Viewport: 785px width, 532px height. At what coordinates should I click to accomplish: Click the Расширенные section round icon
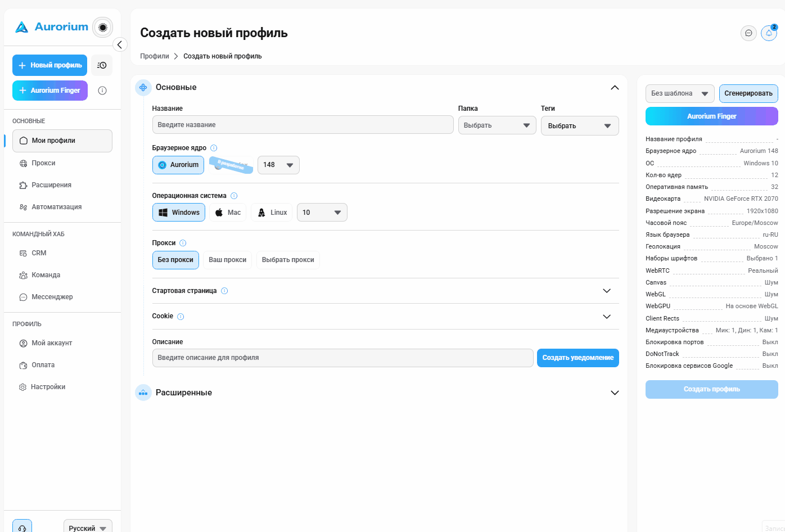(143, 393)
